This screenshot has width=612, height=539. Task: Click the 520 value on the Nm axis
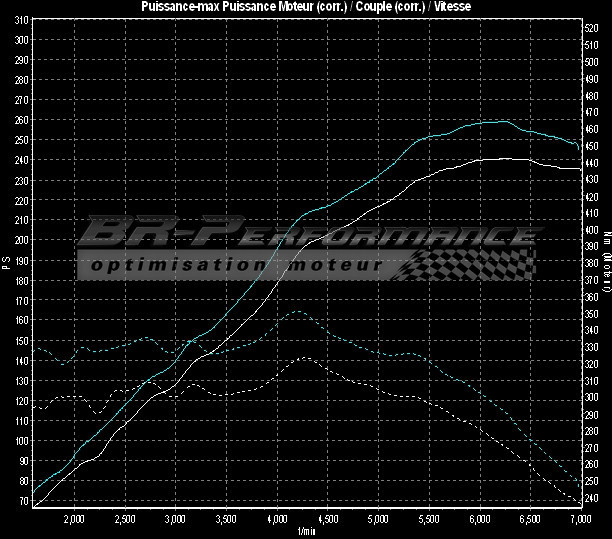[x=591, y=28]
